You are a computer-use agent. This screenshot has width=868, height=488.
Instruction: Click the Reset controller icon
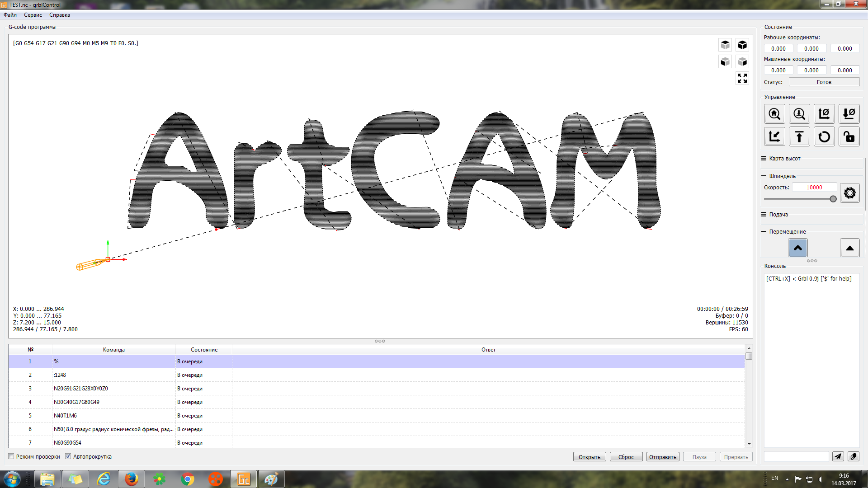click(824, 137)
